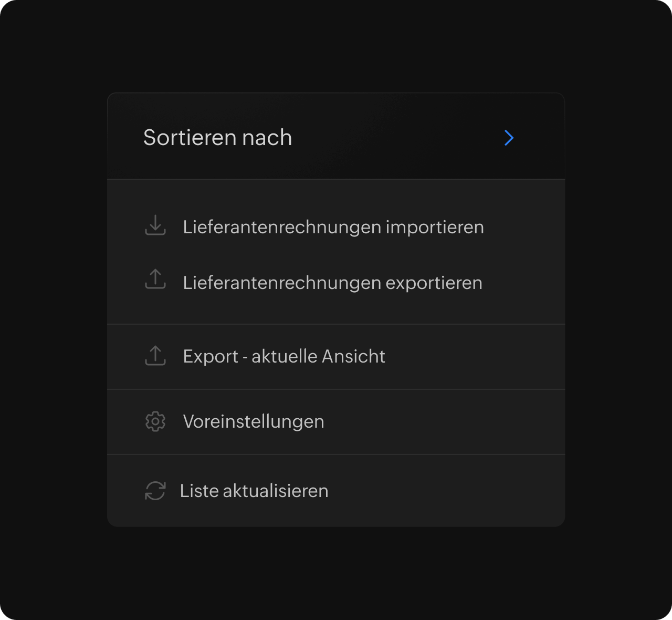Select the export icon for Export - aktuelle Ansicht

[x=154, y=356]
